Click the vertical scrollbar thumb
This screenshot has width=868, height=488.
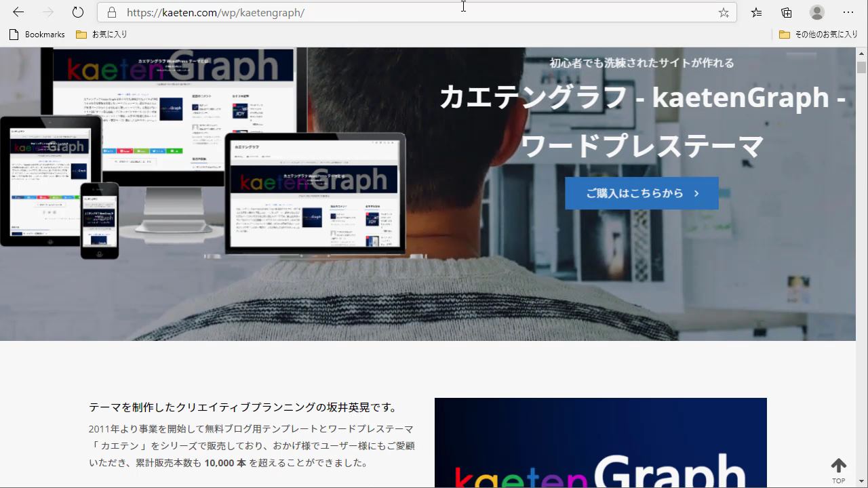tap(861, 68)
